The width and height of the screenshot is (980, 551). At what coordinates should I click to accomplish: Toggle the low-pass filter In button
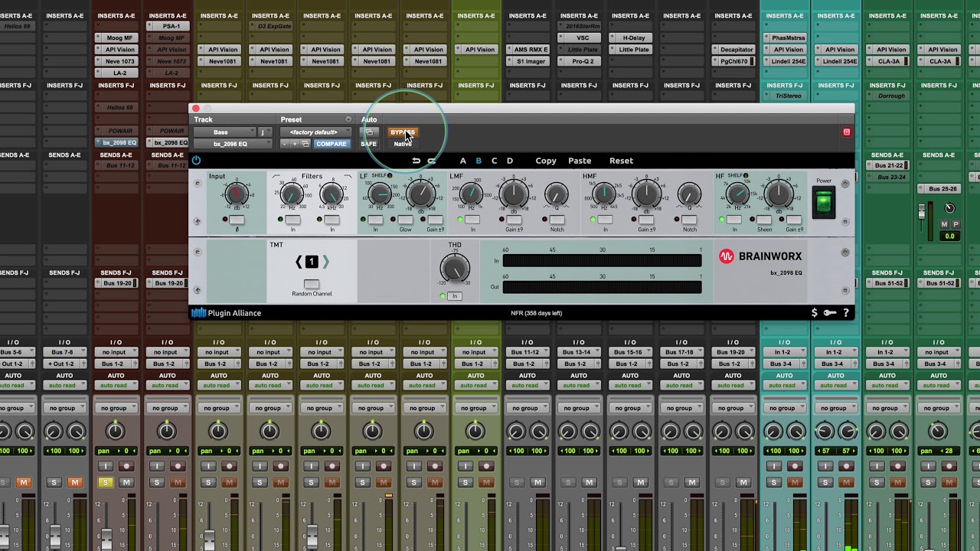[332, 220]
